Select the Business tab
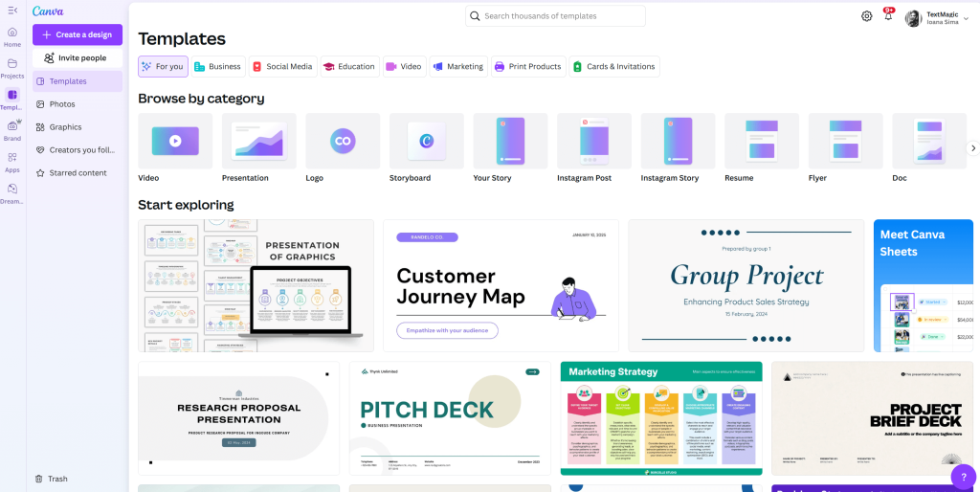980x492 pixels. point(217,66)
